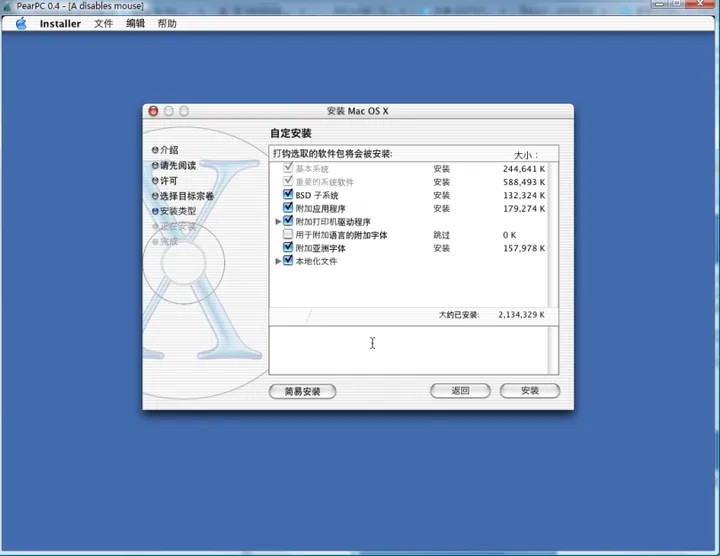Screen dimensions: 720x556
Task: Click the greyed 重要的系统软件 checkbox
Action: pyautogui.click(x=288, y=181)
